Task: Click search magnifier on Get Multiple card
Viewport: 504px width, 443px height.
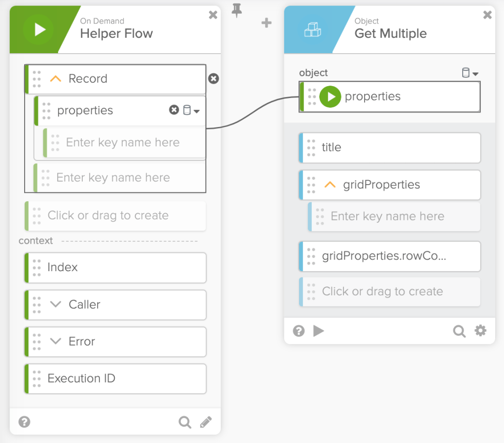Action: (459, 331)
